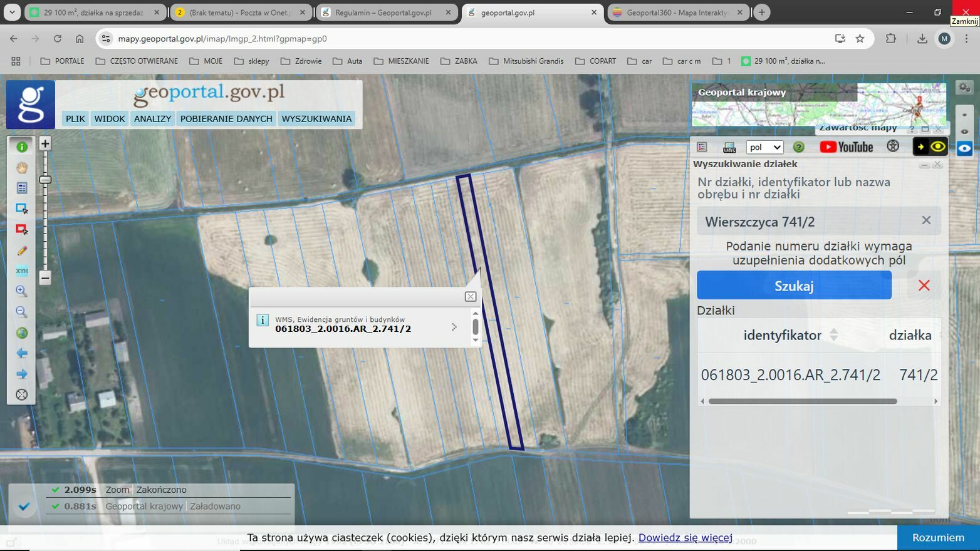This screenshot has width=980, height=551.
Task: Minimize the Wyszukiwanie działek panel
Action: (924, 165)
